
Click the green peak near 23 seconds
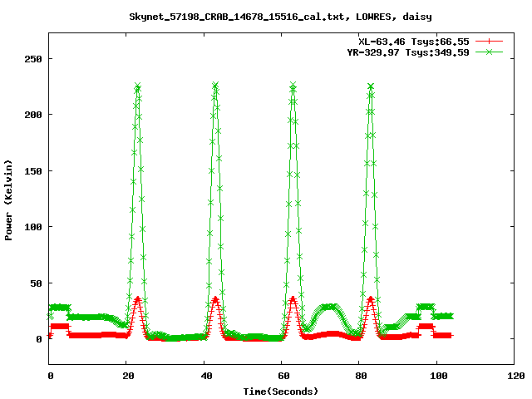coord(137,86)
